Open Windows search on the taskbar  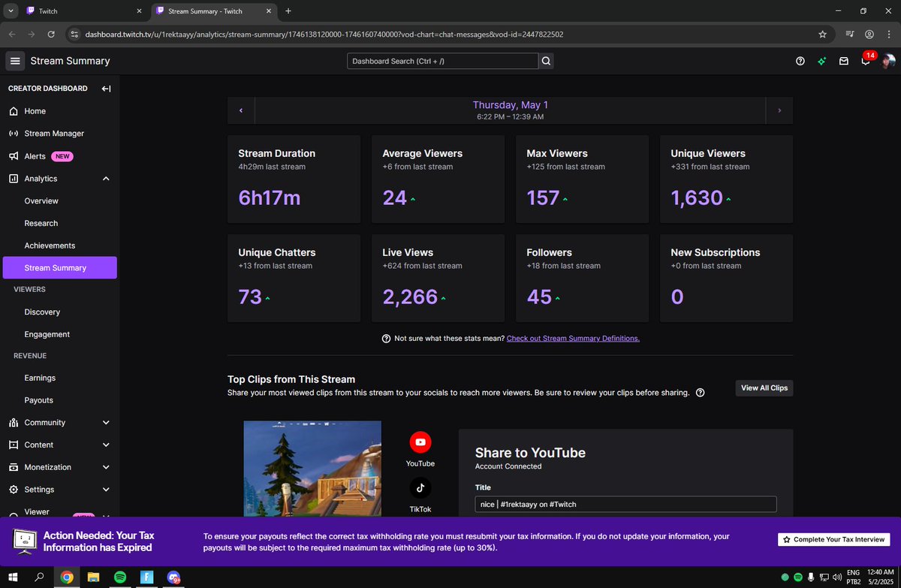coord(40,577)
